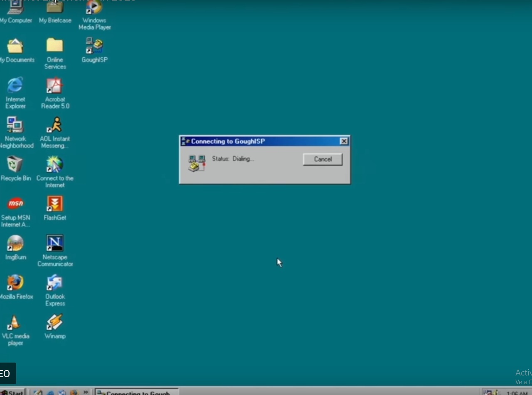Close the Connecting to GoughISP dialog

tap(344, 141)
